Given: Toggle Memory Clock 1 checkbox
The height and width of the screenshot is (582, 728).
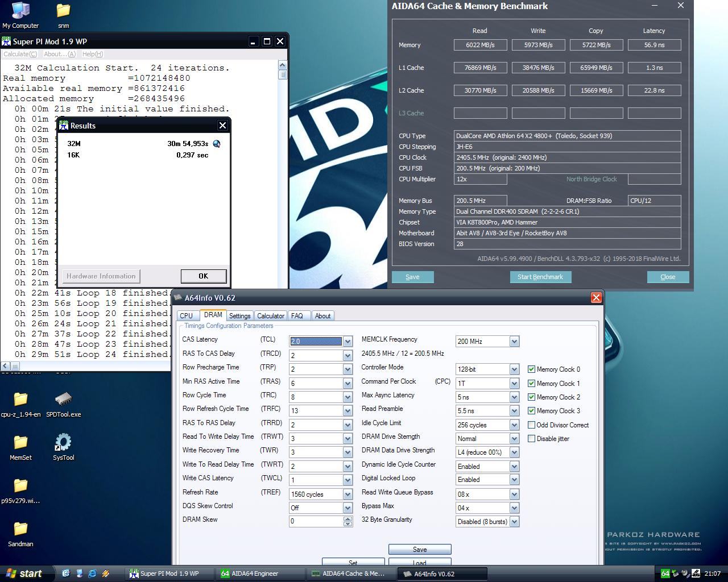Looking at the screenshot, I should pos(531,384).
